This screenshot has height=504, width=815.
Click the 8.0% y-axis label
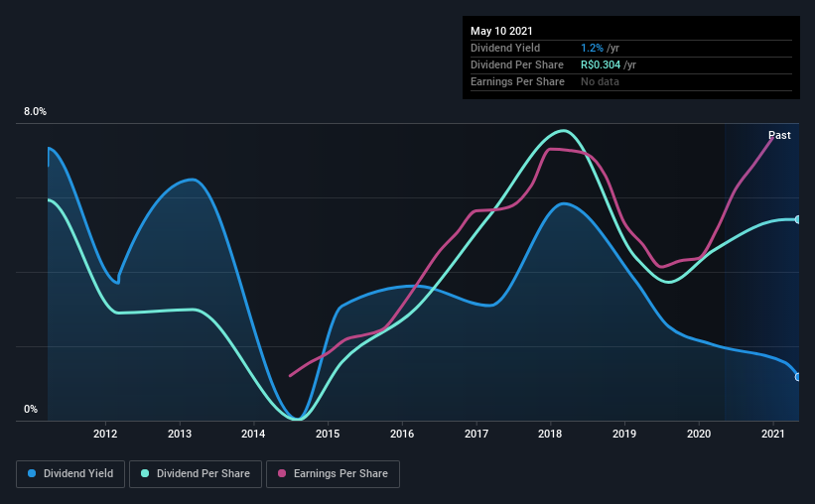pos(35,112)
